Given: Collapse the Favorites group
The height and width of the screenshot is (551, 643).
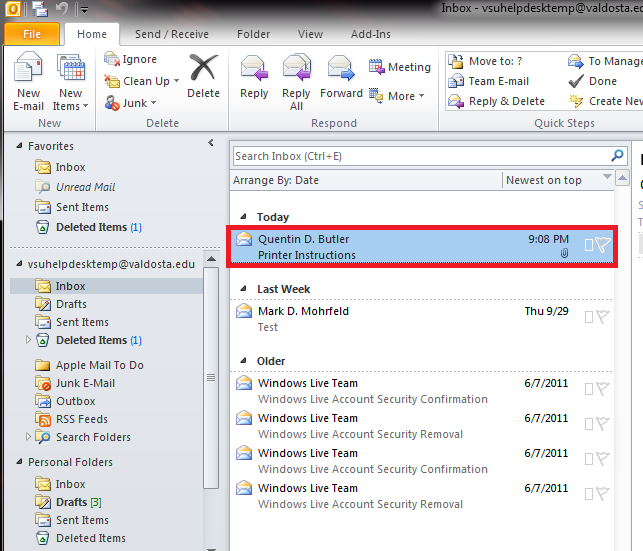Looking at the screenshot, I should pos(19,146).
